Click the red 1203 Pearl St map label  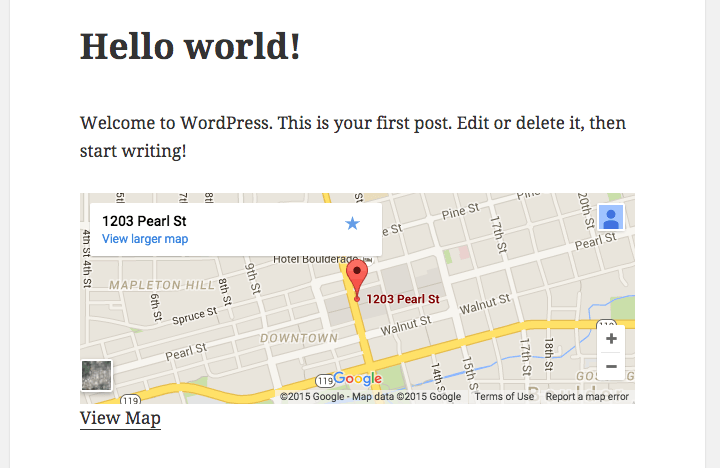[403, 299]
